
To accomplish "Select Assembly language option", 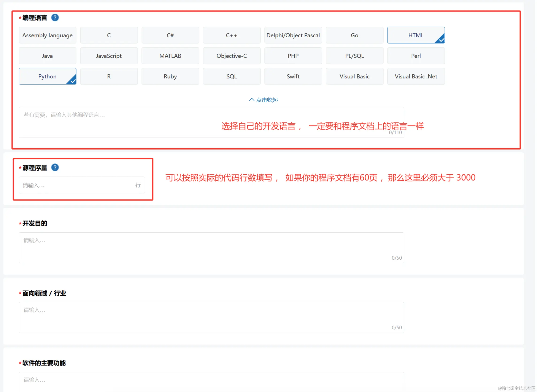I will 47,35.
